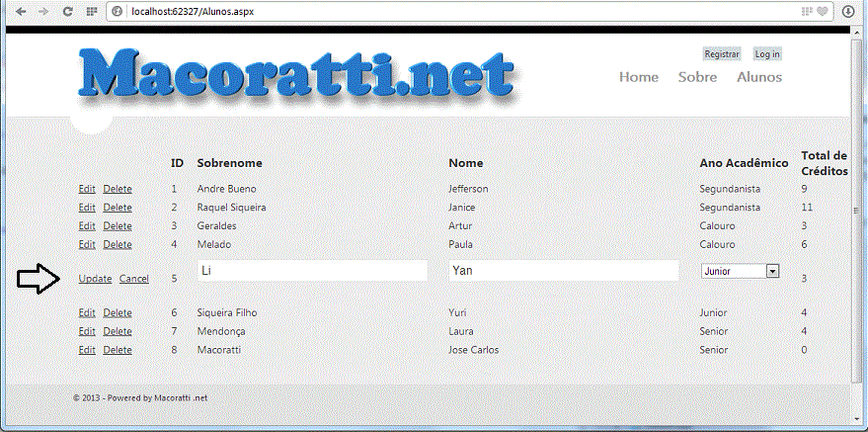The width and height of the screenshot is (868, 432).
Task: Open the Home menu item
Action: 639,77
